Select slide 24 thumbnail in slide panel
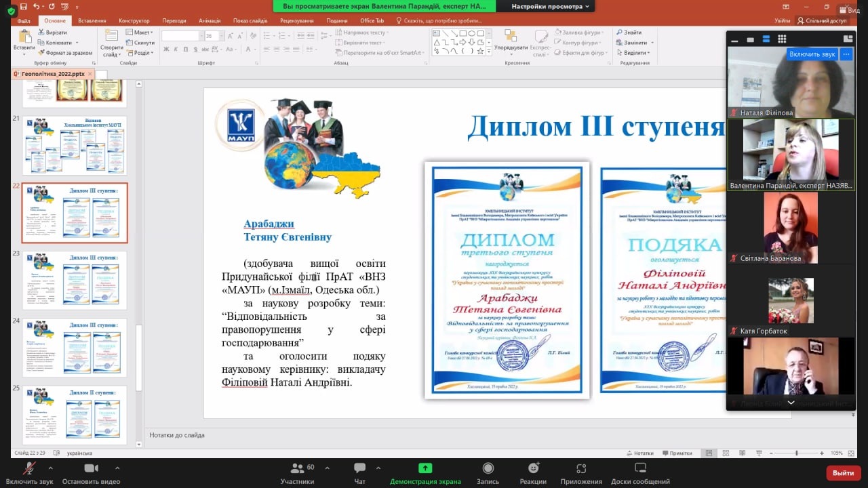Screen dimensions: 868x488 point(75,348)
